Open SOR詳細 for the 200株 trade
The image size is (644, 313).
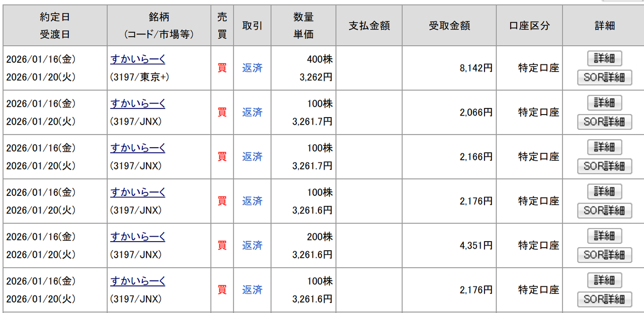(x=604, y=254)
